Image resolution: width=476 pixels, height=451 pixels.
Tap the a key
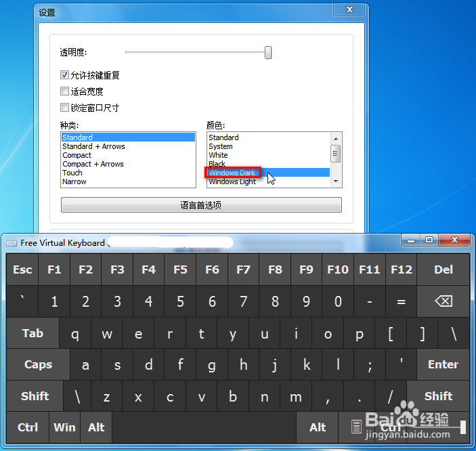point(85,364)
